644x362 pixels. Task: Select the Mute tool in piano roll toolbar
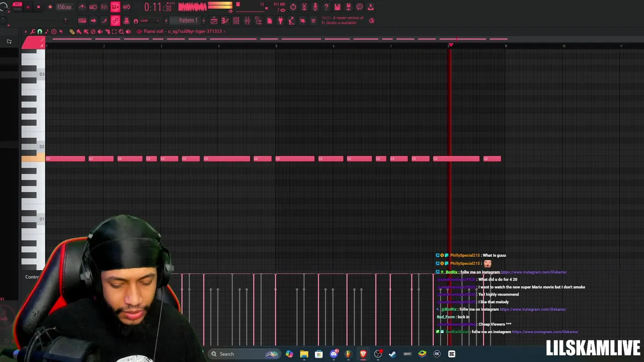point(100,32)
